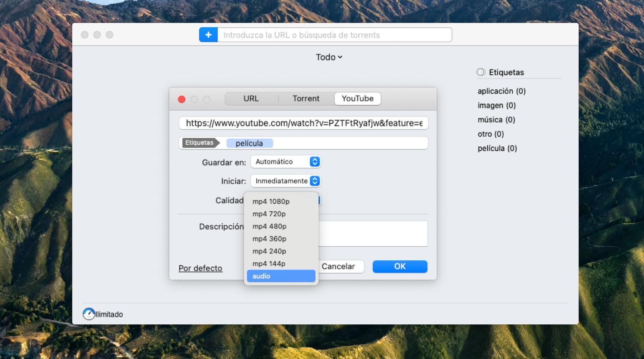Select the otro (0) tag

pyautogui.click(x=491, y=134)
